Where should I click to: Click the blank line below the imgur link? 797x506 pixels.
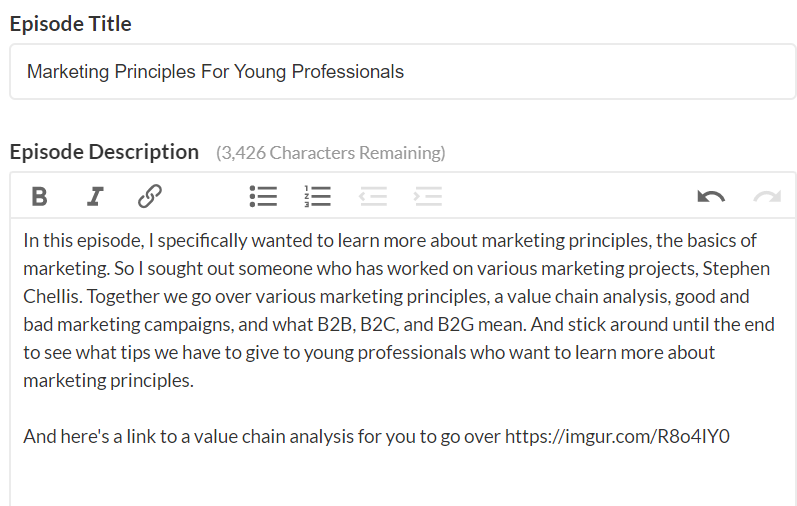(x=400, y=475)
